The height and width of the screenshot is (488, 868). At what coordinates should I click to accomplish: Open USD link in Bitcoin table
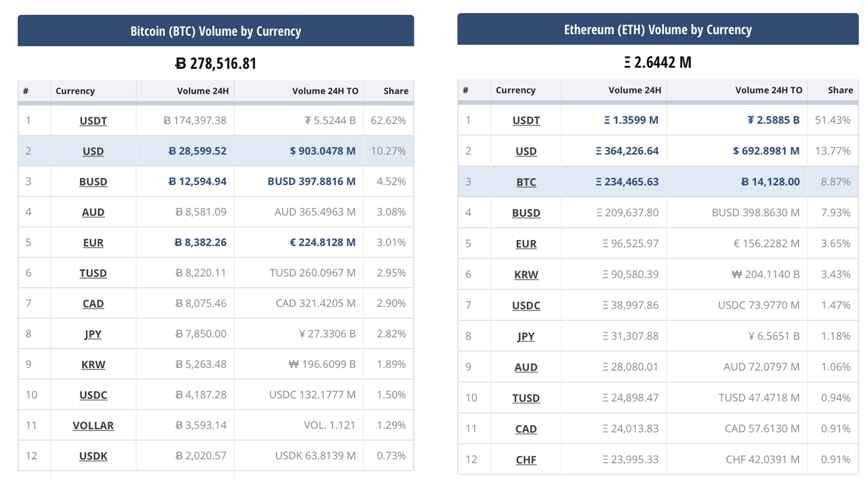tap(93, 151)
